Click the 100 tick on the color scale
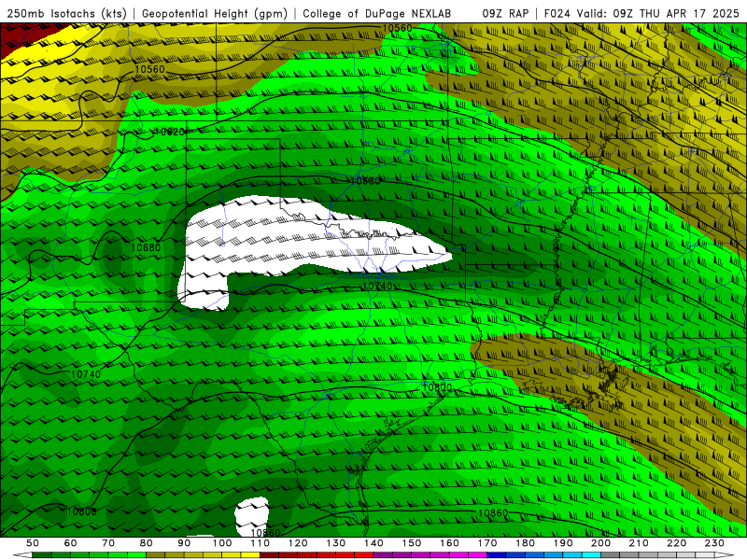747x560 pixels. coord(222,543)
